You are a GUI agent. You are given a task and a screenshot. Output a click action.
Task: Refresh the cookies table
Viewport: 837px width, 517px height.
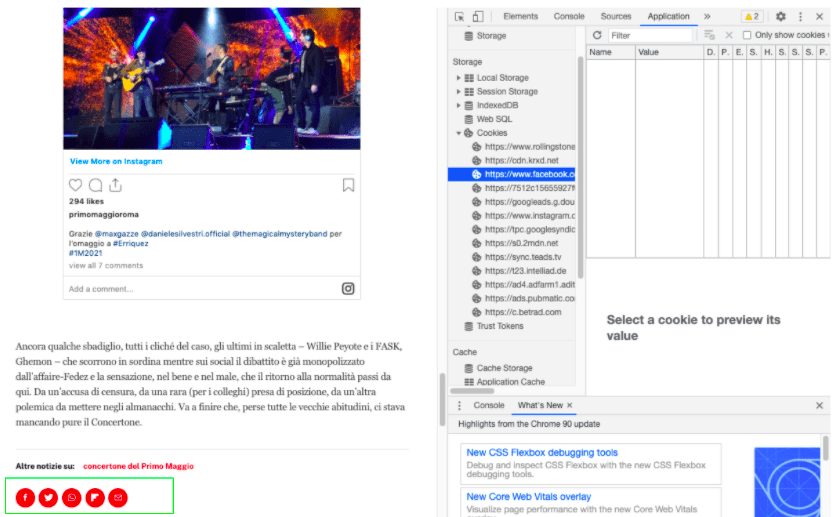(x=597, y=35)
